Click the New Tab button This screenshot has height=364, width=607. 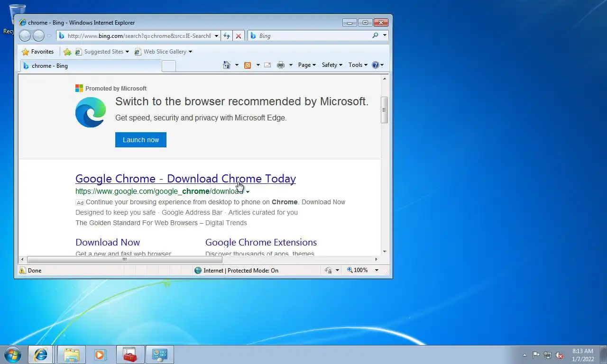coord(168,66)
